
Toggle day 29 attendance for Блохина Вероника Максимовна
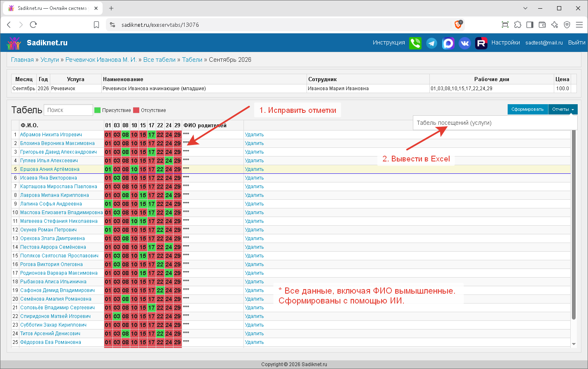coord(177,143)
